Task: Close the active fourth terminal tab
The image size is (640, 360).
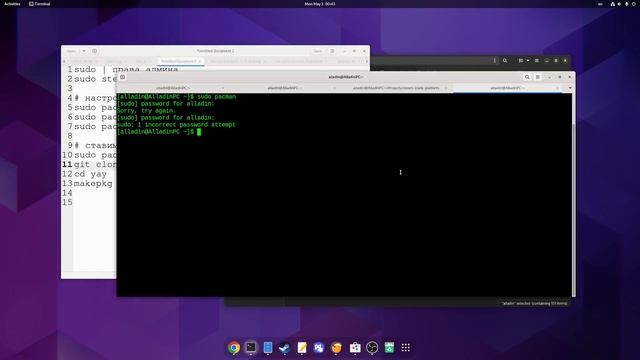Action: [x=558, y=88]
